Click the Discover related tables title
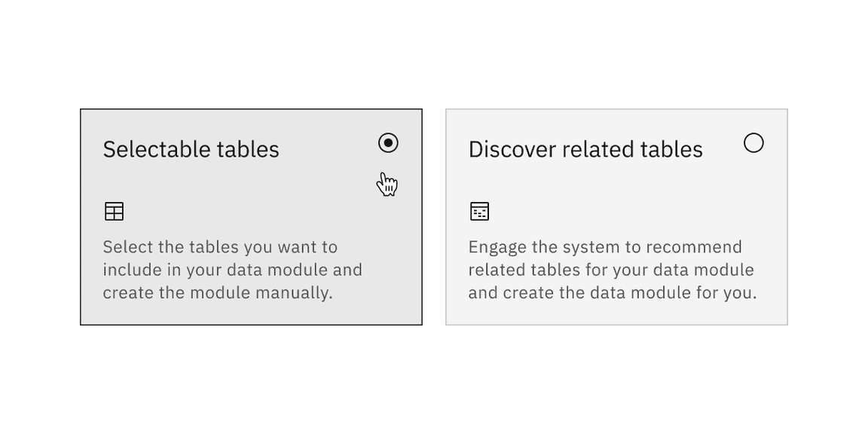 click(585, 149)
